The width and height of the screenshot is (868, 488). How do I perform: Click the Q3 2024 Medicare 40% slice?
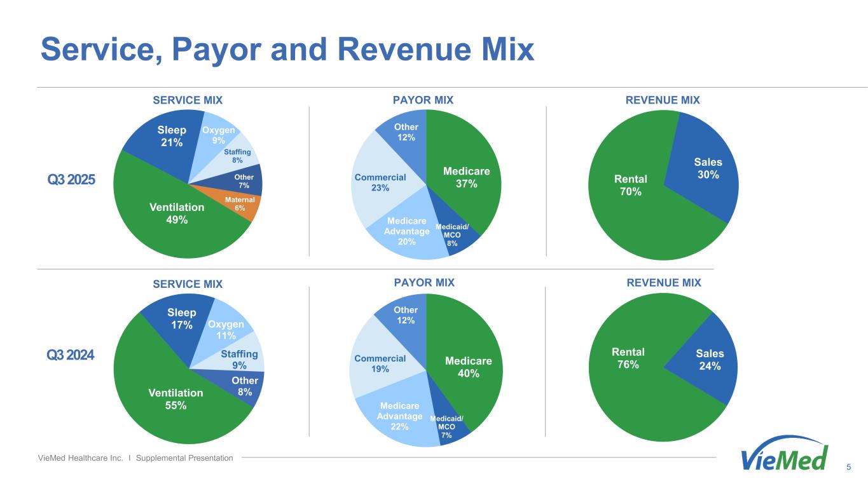point(467,369)
